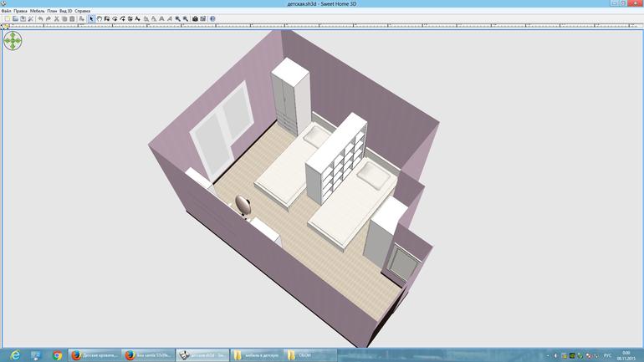Image resolution: width=644 pixels, height=362 pixels.
Task: Click the Cut scissors icon
Action: point(57,18)
